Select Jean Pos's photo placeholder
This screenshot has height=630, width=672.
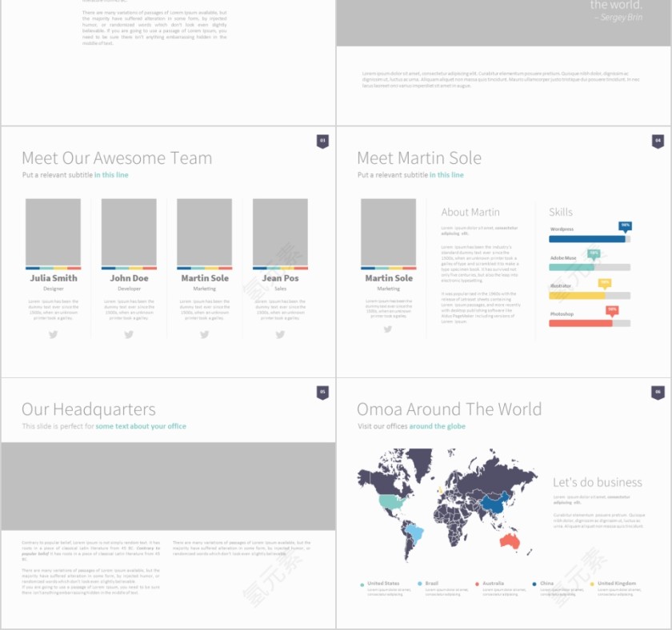coord(280,232)
